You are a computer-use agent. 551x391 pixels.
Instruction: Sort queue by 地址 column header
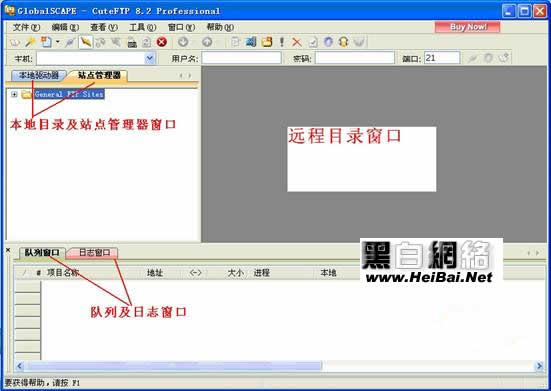click(155, 273)
